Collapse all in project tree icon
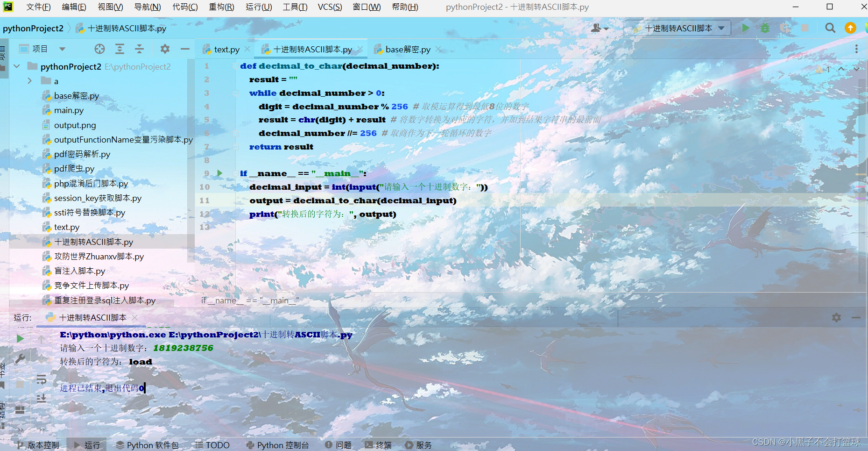This screenshot has width=868, height=451. click(x=140, y=49)
